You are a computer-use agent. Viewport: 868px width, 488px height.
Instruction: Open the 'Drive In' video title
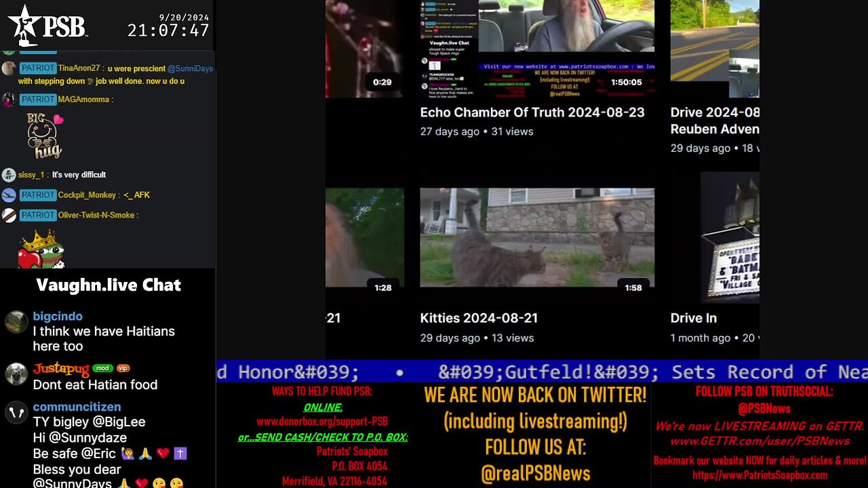coord(694,318)
